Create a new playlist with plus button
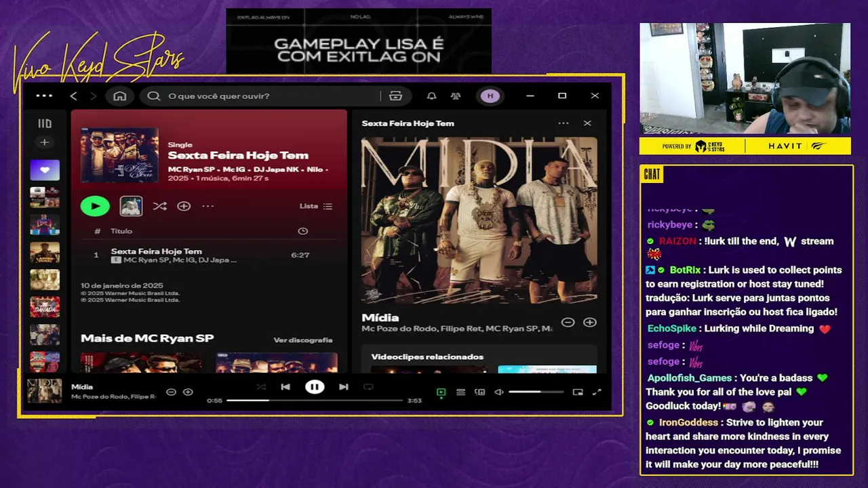Viewport: 868px width, 488px height. (45, 142)
